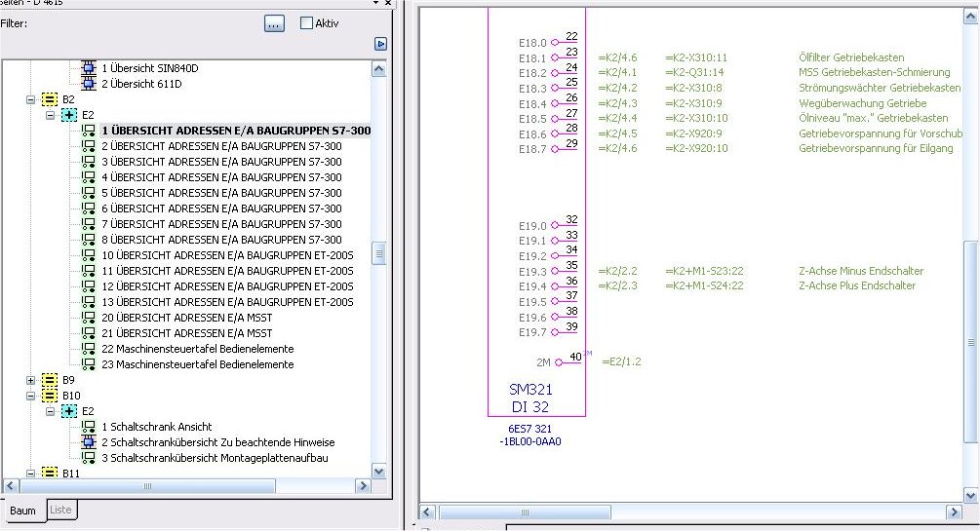Click the schematic view scroll-down arrow
This screenshot has height=531, width=980.
[970, 497]
